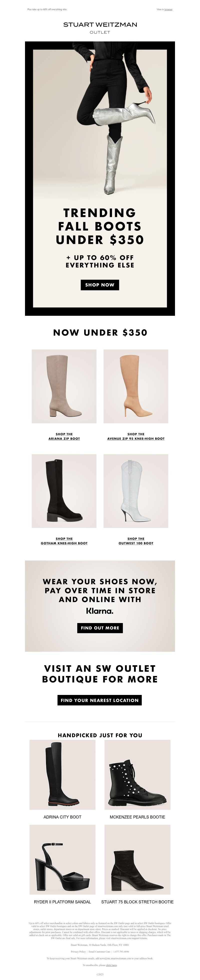Click the Klarna Find Out More button
This screenshot has width=200, height=980.
[x=100, y=628]
